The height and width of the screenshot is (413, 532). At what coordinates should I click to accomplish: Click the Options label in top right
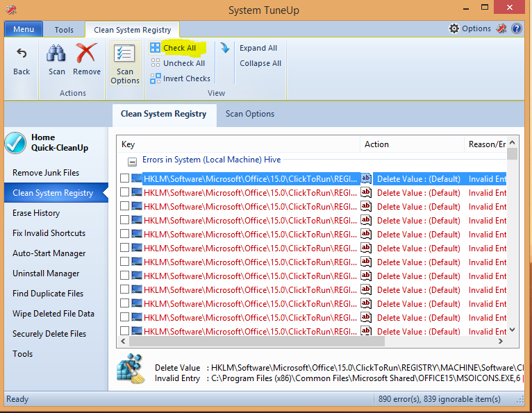tap(476, 28)
